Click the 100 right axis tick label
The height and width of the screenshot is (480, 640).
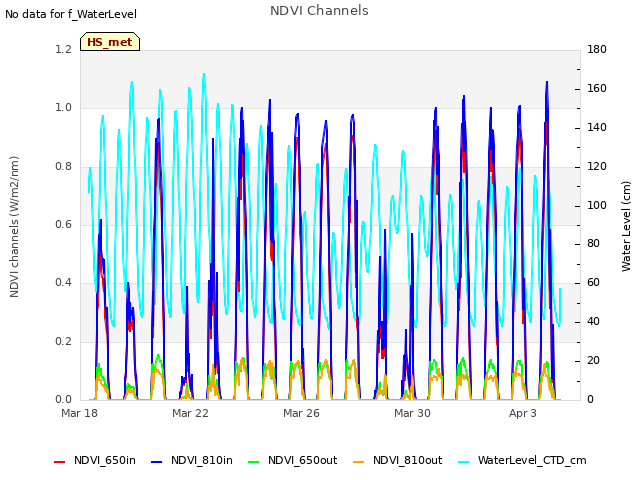tap(597, 205)
